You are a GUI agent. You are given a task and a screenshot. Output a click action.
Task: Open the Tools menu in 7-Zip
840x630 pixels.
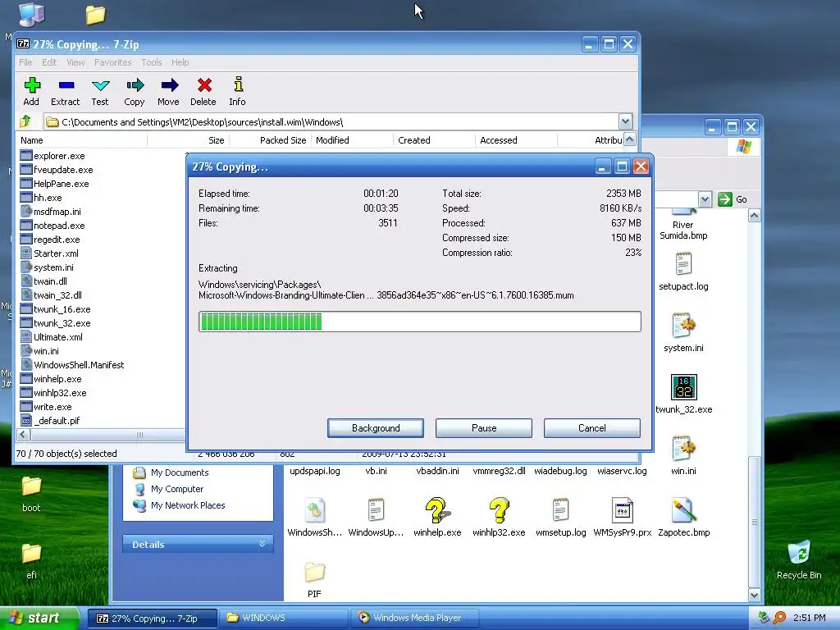(x=152, y=62)
